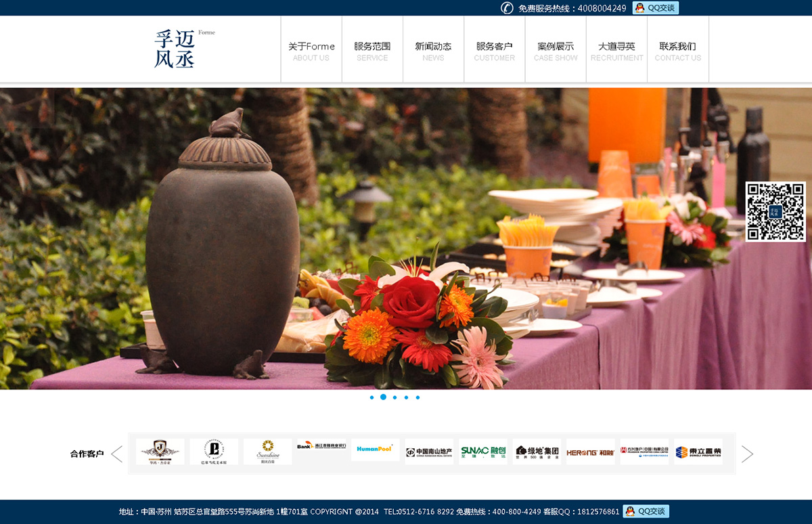812x524 pixels.
Task: Open the Sunshine client logo
Action: [x=267, y=452]
